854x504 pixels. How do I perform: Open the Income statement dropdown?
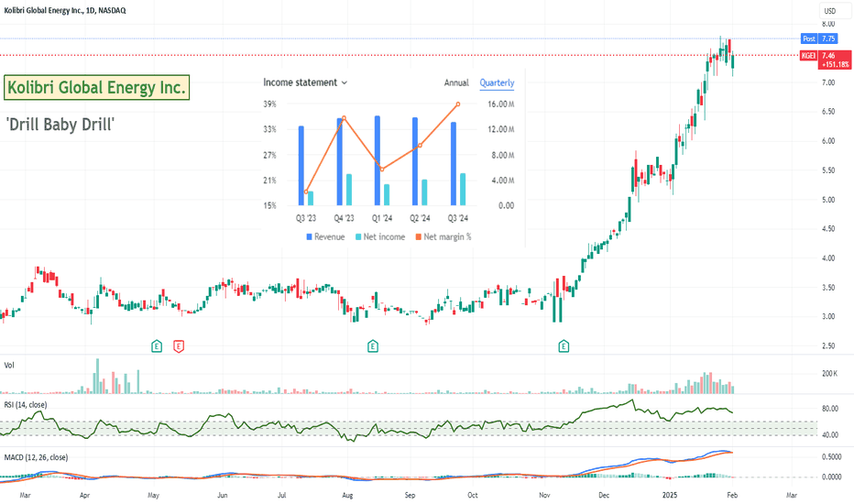[305, 82]
